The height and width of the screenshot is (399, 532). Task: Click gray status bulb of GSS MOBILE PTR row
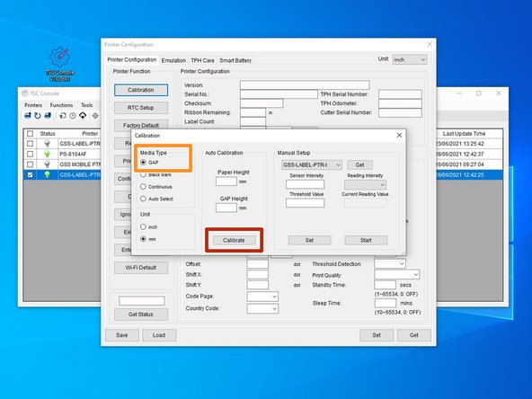click(47, 164)
